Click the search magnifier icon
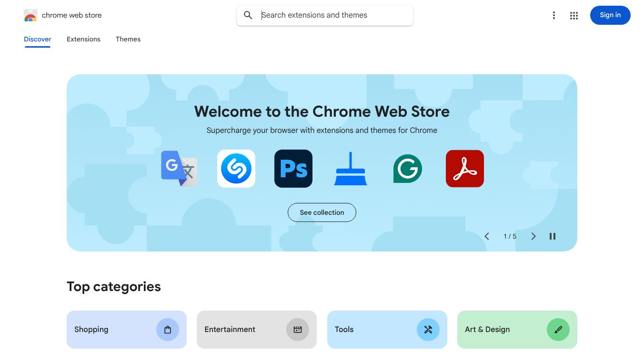This screenshot has width=644, height=362. [x=248, y=15]
